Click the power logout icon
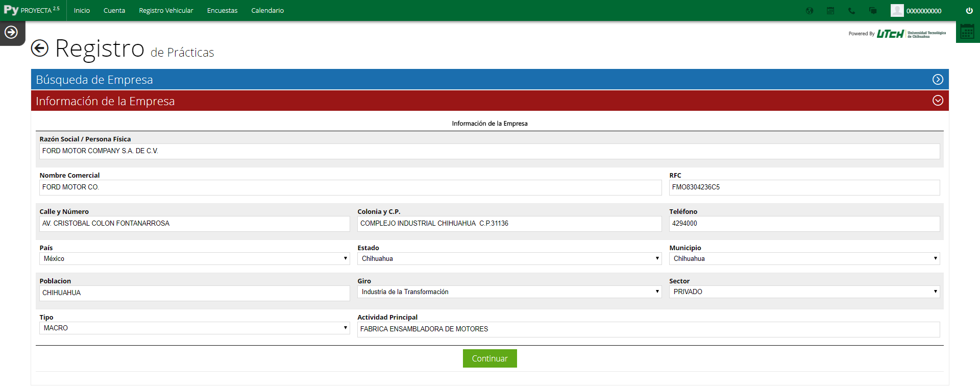 (x=969, y=10)
